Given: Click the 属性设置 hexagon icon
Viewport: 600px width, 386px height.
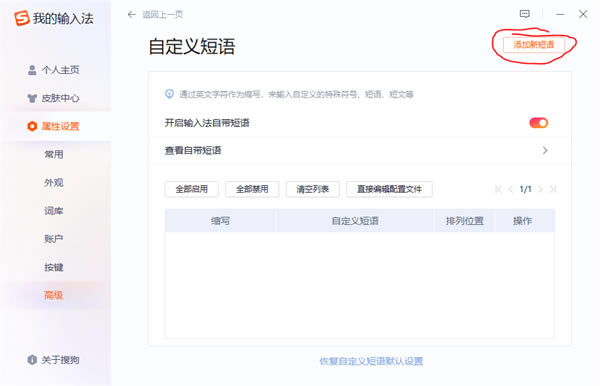Looking at the screenshot, I should [32, 126].
